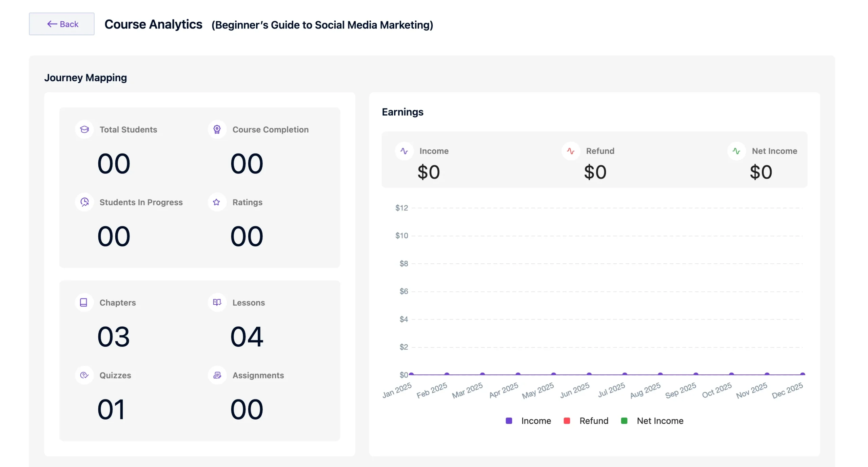Click the graduation cap icon beside Total Students
The width and height of the screenshot is (868, 467).
pos(84,129)
